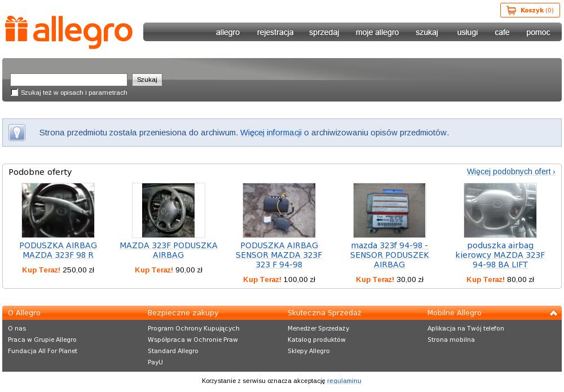
Task: Open the moje allegro menu item
Action: [377, 32]
